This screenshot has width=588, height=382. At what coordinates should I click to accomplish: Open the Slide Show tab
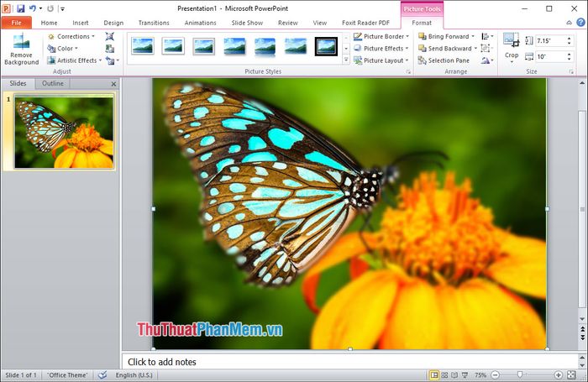click(x=247, y=23)
